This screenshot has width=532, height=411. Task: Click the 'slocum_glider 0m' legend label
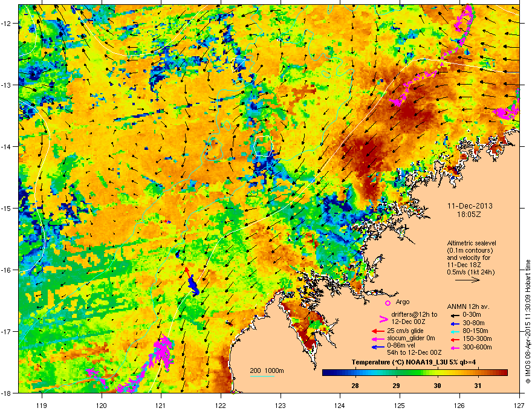pos(411,338)
